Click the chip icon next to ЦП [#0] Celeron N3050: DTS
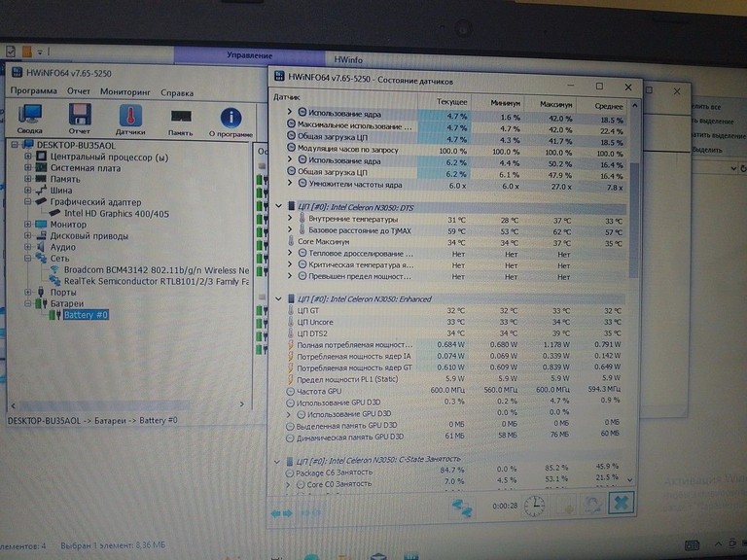747x560 pixels. tap(291, 207)
